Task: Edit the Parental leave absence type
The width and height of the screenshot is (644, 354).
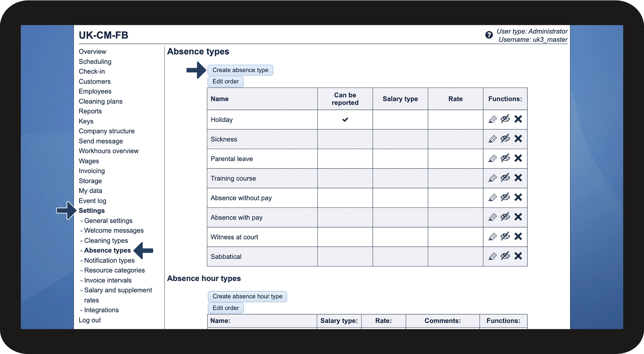Action: 492,158
